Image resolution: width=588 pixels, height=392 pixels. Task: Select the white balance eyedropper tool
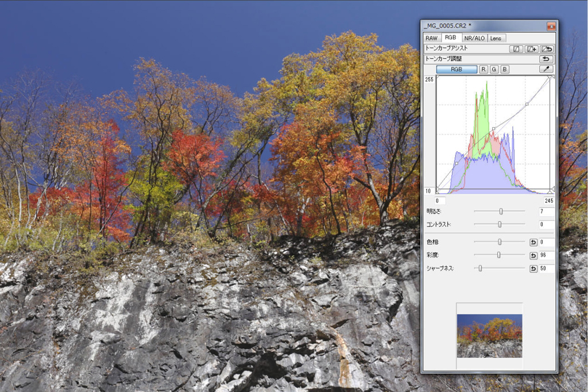click(546, 69)
